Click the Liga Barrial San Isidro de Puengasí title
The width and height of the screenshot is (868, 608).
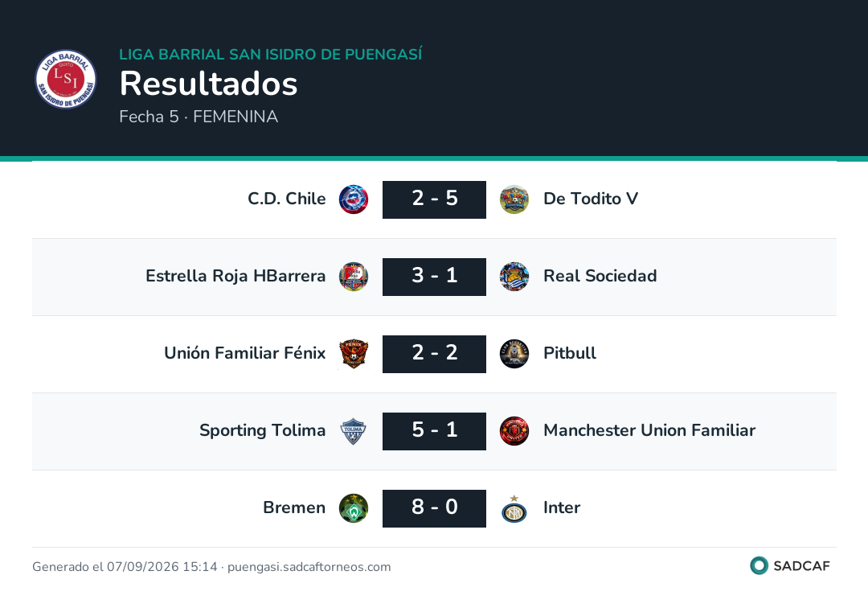tap(271, 54)
